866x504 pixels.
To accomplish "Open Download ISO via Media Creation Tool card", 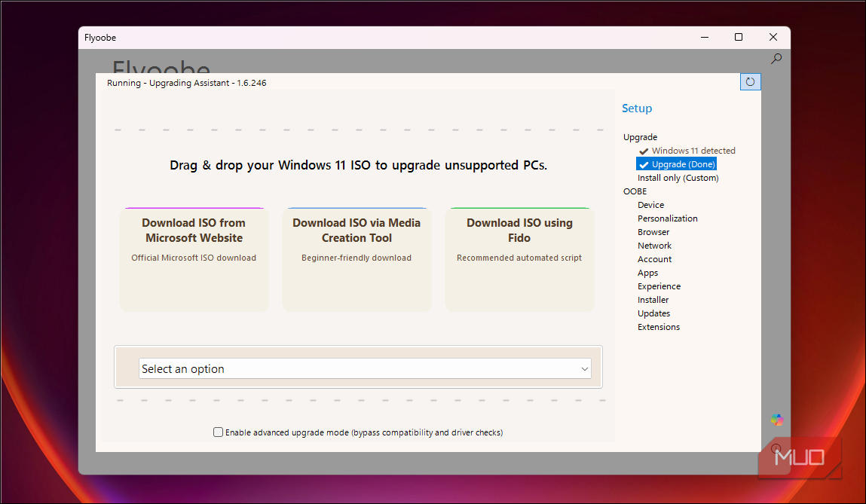I will click(356, 259).
